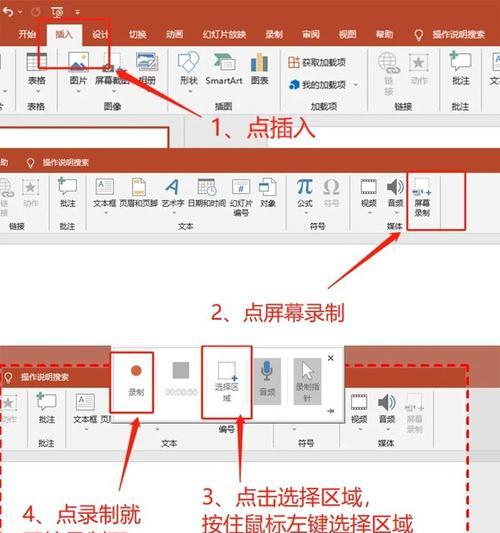Click the 00:00:00 recording timer

click(x=181, y=392)
